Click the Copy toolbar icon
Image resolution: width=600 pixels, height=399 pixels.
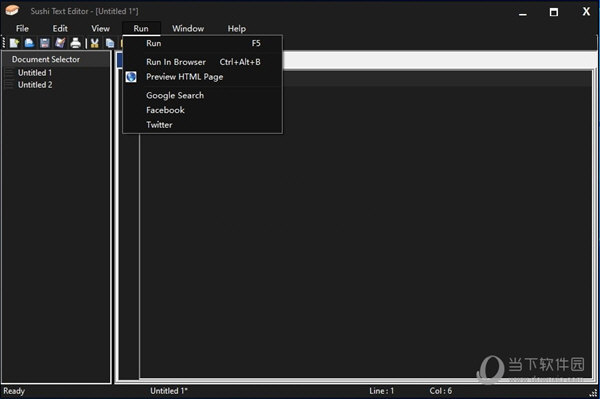110,43
